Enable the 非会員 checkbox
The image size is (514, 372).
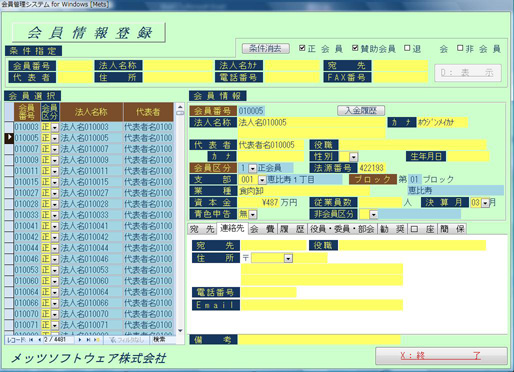[x=460, y=48]
